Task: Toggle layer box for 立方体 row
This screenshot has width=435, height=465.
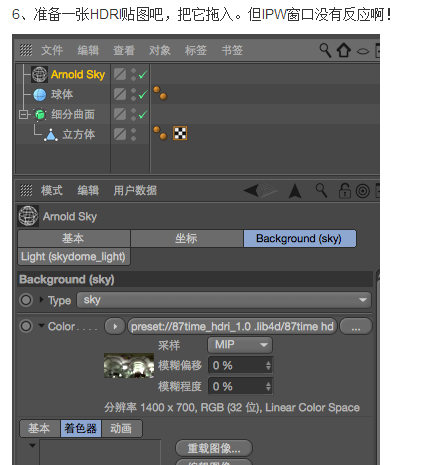Action: (x=120, y=134)
